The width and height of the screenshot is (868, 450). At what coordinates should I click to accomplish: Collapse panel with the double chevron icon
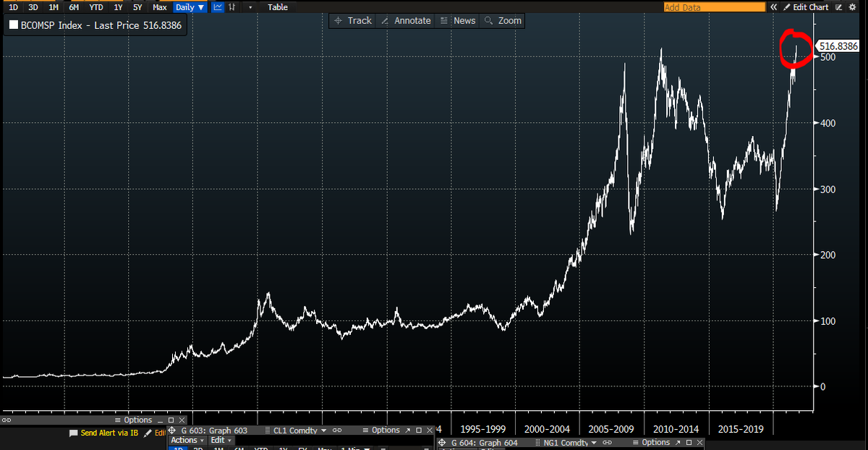(x=773, y=7)
